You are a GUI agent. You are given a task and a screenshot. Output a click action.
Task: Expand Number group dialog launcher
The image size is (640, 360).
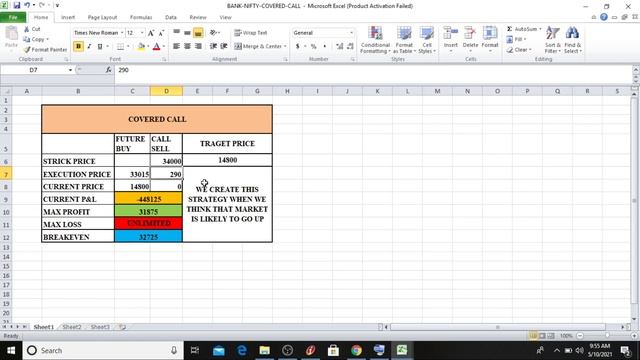pyautogui.click(x=353, y=60)
